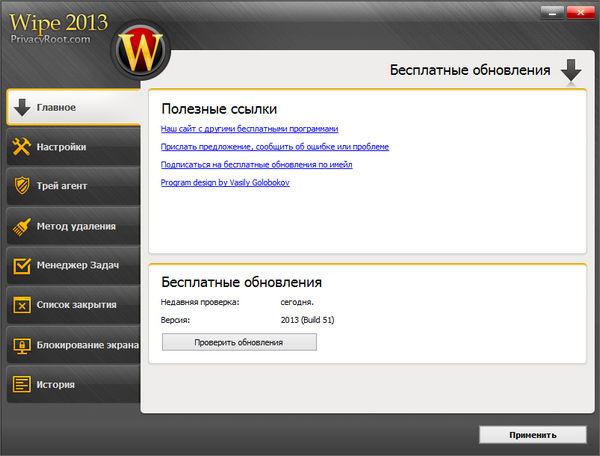
Task: Click the Полезные ссылки heading
Action: pos(219,109)
